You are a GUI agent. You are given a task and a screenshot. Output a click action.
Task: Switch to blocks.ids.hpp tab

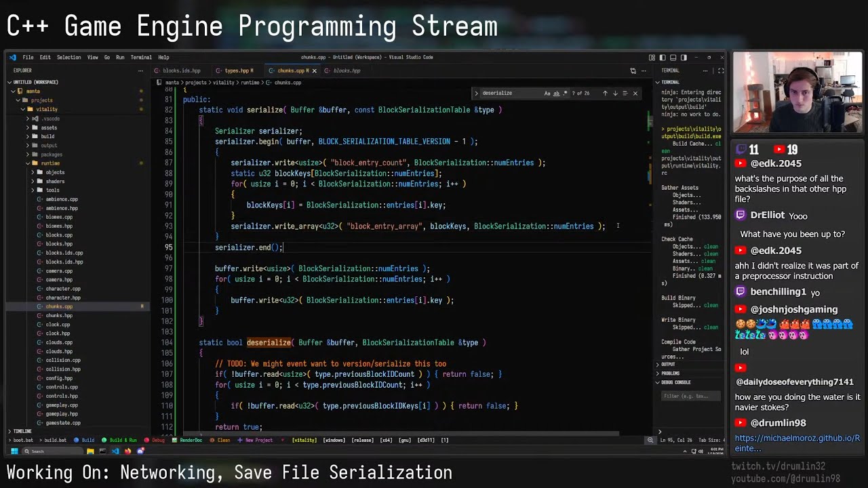pos(181,70)
